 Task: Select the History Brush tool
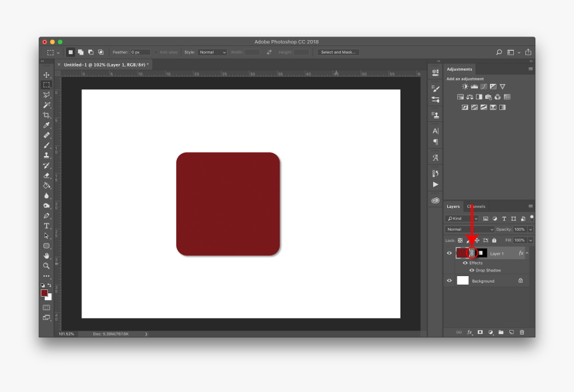point(47,165)
